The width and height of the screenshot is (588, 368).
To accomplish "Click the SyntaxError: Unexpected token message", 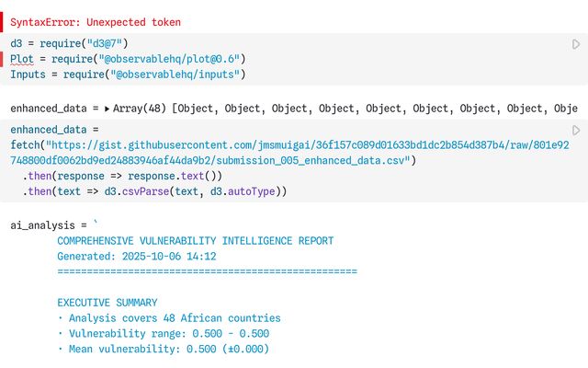I will coord(96,22).
